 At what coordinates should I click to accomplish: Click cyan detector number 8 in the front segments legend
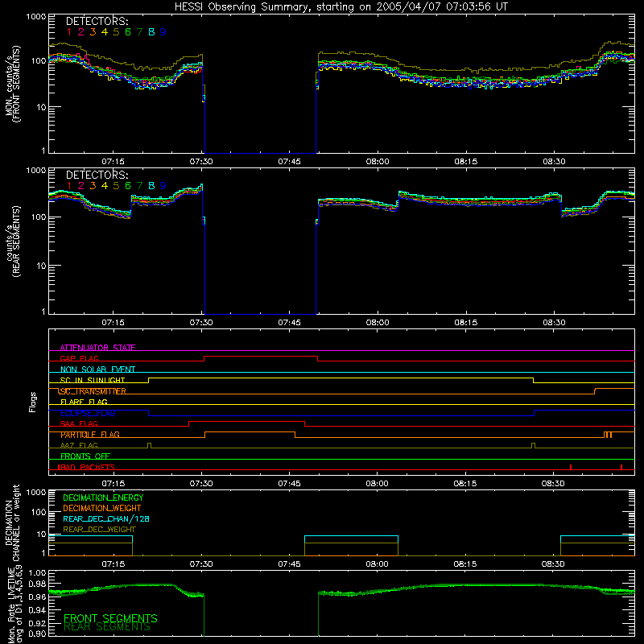(151, 32)
